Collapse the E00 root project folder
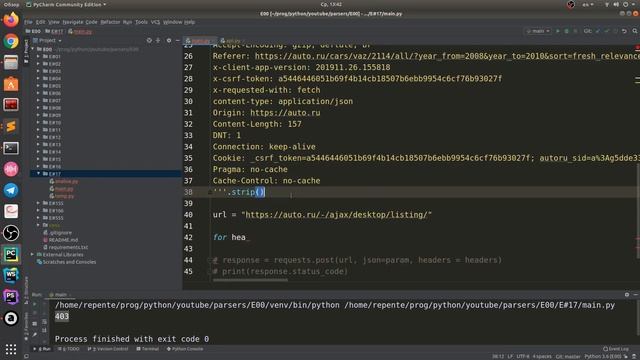The width and height of the screenshot is (640, 360). pos(33,49)
